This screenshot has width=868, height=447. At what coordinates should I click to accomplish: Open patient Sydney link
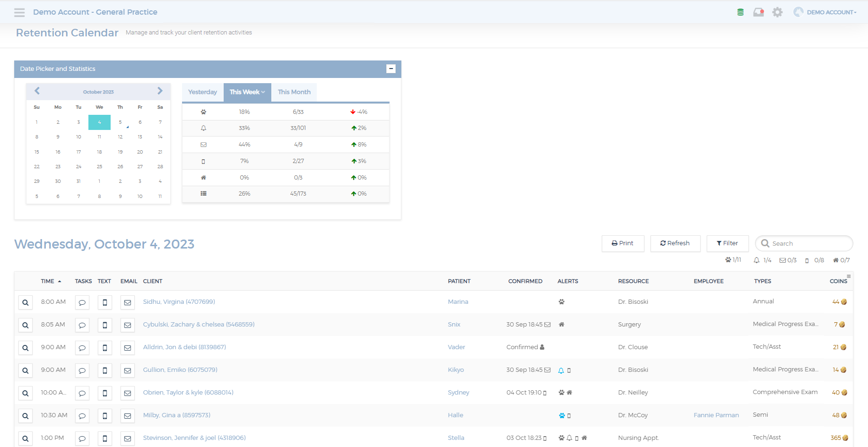(x=458, y=392)
